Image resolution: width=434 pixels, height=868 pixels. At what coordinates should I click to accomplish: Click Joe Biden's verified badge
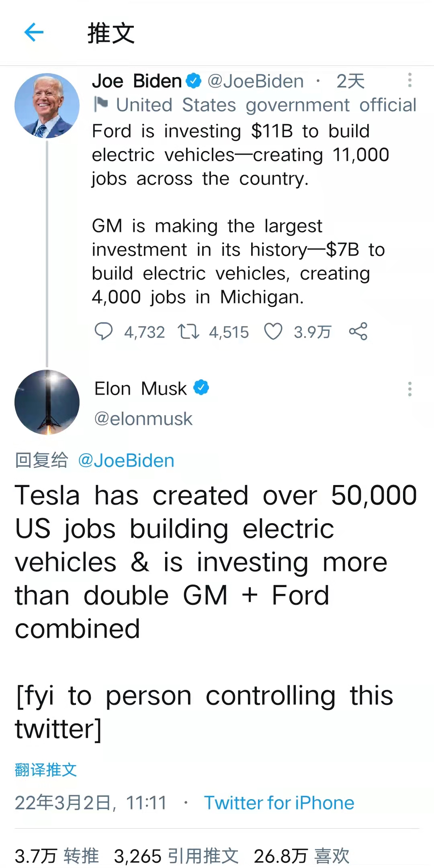pos(194,81)
